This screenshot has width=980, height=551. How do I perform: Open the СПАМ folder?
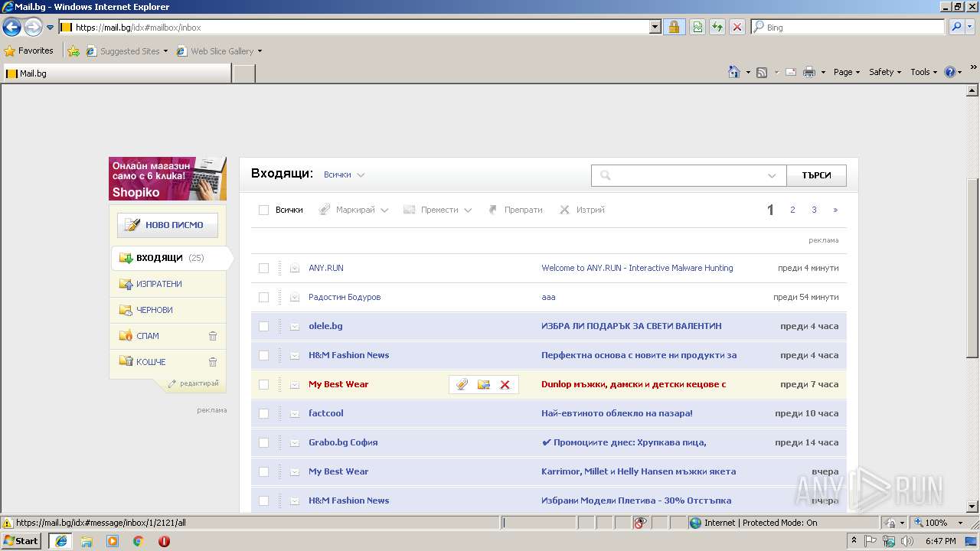pyautogui.click(x=148, y=336)
